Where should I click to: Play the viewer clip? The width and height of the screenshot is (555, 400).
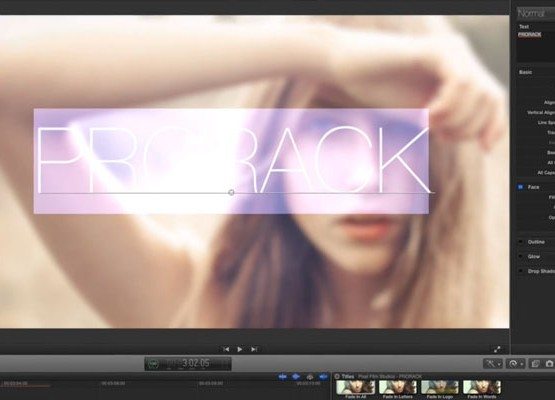point(240,349)
